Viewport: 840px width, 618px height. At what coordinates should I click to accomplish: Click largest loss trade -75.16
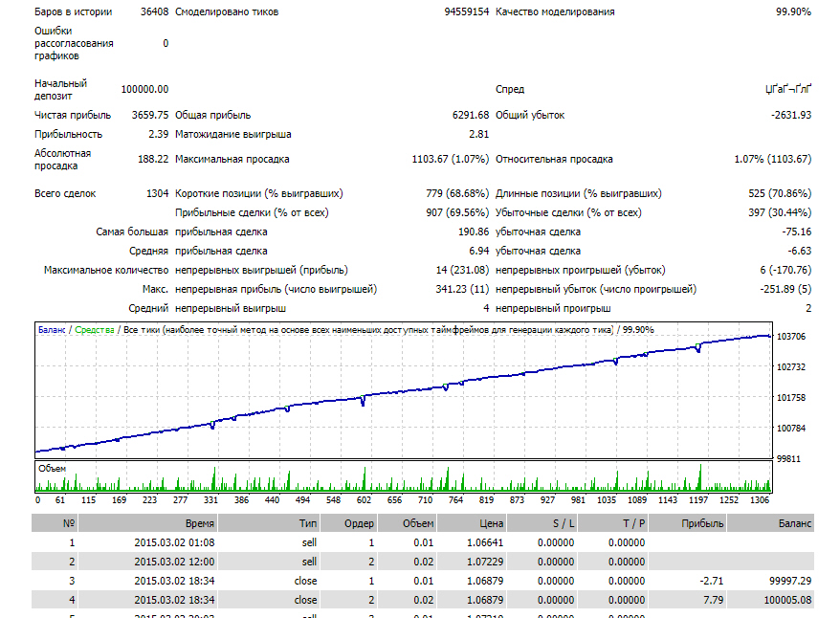click(x=797, y=232)
